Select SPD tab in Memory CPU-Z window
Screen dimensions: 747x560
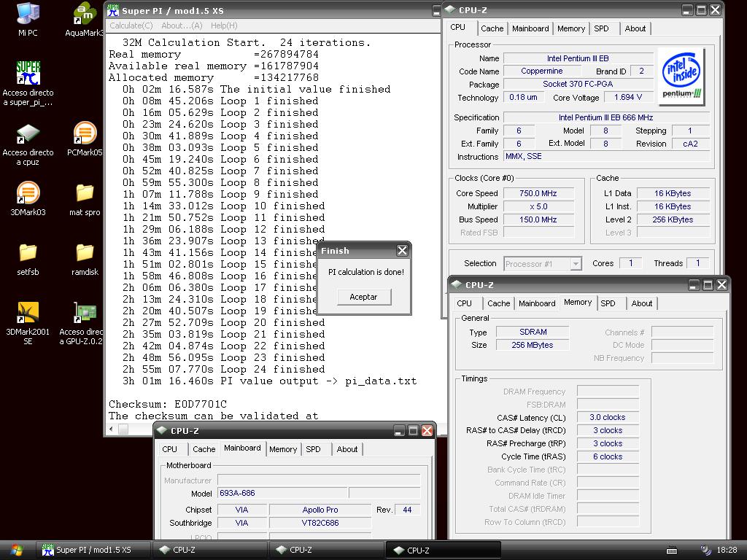pos(608,303)
